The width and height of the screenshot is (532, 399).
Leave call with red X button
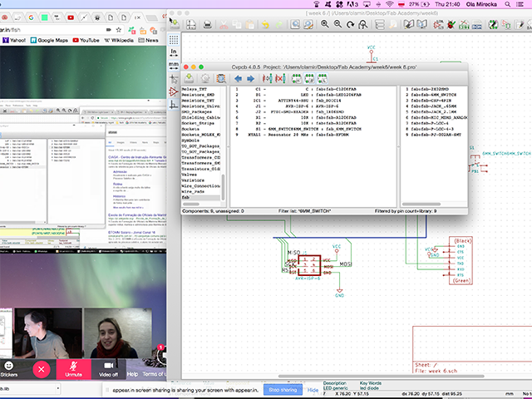pyautogui.click(x=42, y=369)
